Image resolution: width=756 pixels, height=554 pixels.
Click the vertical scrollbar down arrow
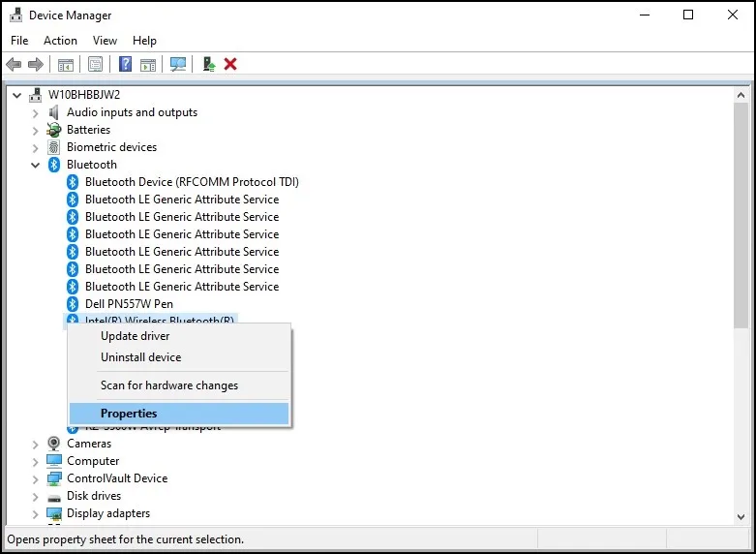[741, 516]
